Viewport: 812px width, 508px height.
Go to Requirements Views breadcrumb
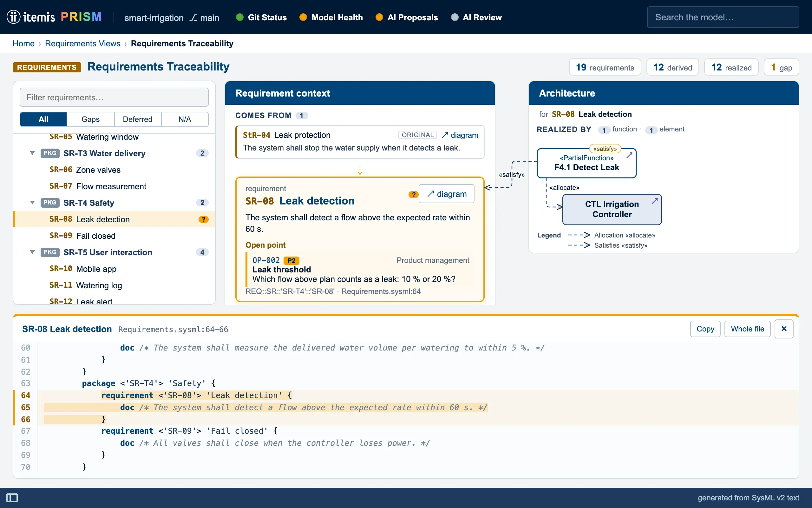pyautogui.click(x=82, y=44)
